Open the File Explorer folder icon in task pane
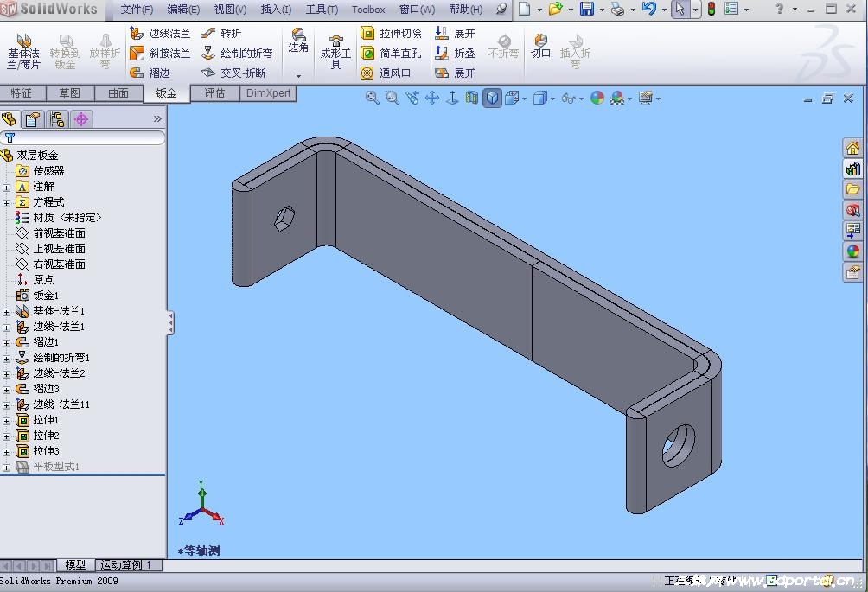Viewport: 868px width, 592px height. coord(852,189)
